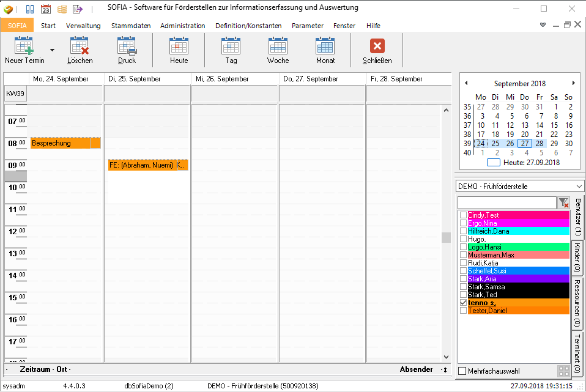
Task: Enable the Mehrfachauswahl checkbox
Action: tap(462, 371)
